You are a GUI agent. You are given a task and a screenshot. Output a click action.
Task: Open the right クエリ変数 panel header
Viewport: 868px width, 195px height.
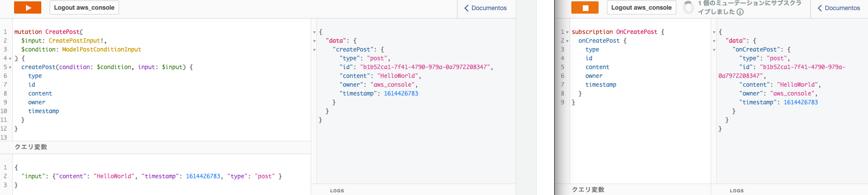[632, 189]
